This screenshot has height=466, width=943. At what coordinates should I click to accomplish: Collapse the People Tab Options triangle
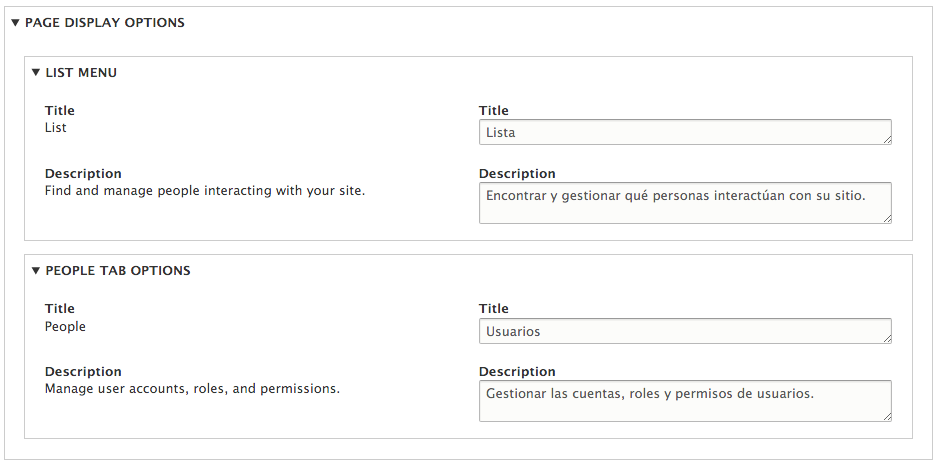point(36,271)
